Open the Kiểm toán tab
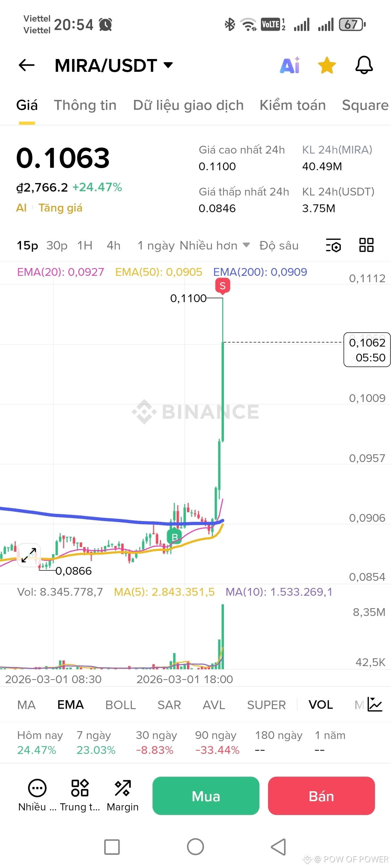 coord(293,105)
